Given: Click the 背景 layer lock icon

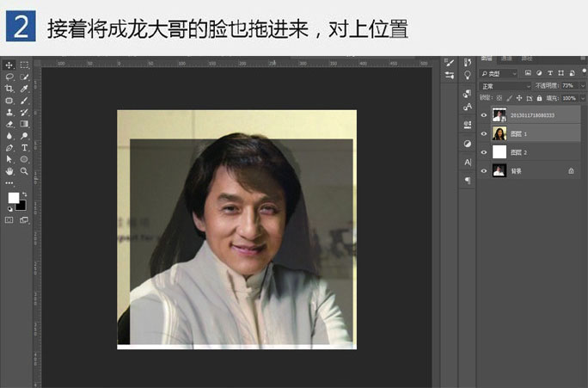Looking at the screenshot, I should tap(571, 170).
